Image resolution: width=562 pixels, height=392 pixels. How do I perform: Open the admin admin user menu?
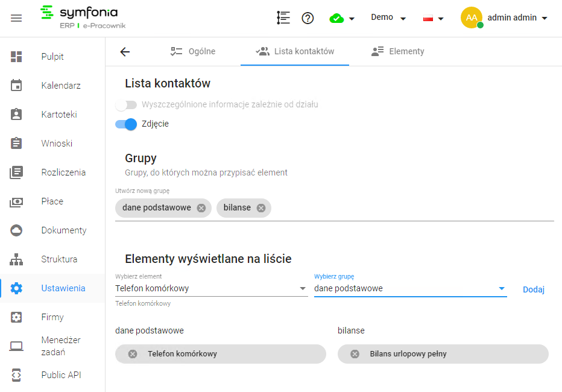tap(517, 17)
